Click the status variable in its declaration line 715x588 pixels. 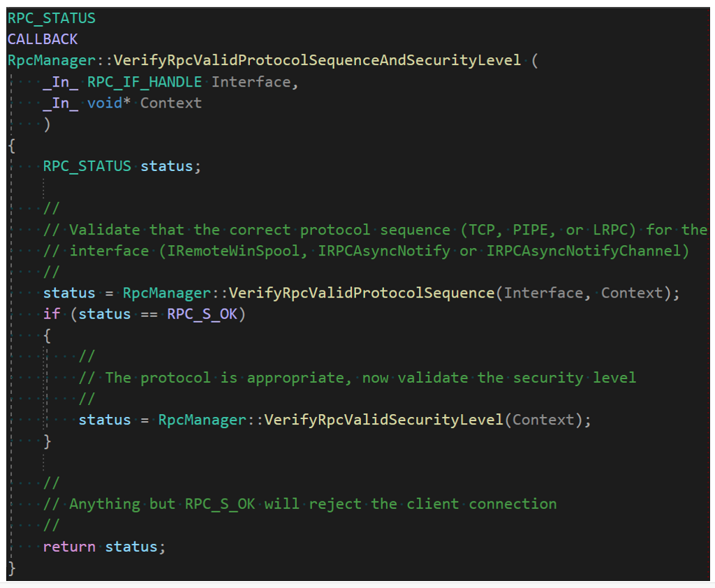click(167, 166)
